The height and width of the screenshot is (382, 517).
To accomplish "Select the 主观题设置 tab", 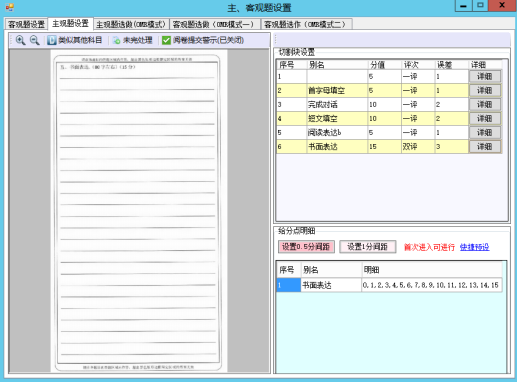I will tap(71, 23).
